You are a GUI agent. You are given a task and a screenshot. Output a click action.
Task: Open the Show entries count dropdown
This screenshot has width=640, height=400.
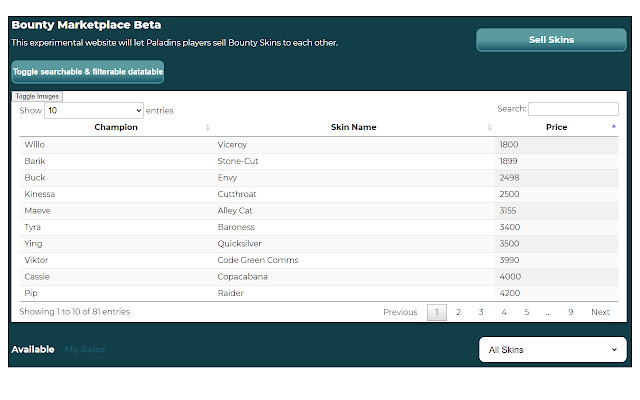(x=93, y=111)
